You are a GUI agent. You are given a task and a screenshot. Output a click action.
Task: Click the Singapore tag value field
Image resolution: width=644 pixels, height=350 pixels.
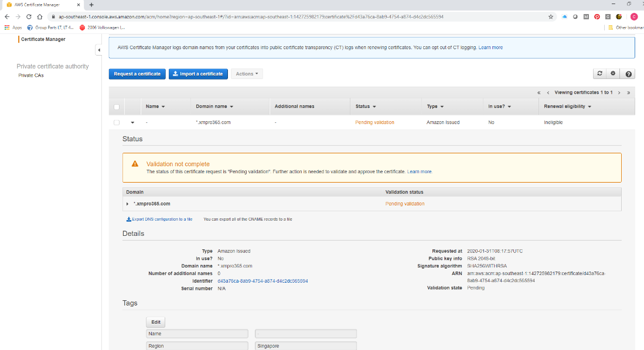pyautogui.click(x=305, y=346)
